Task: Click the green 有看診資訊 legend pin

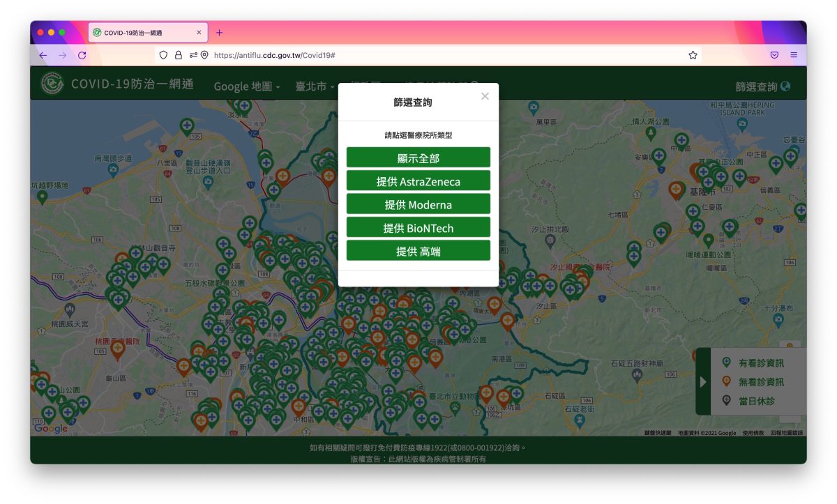Action: 726,362
